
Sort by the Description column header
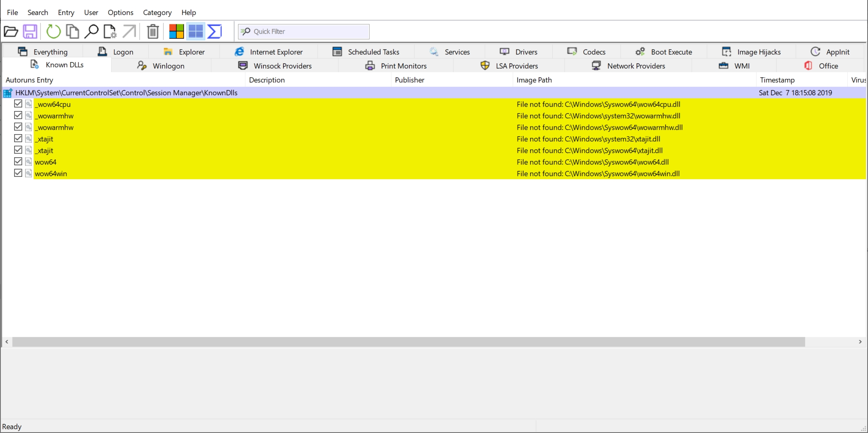point(318,80)
